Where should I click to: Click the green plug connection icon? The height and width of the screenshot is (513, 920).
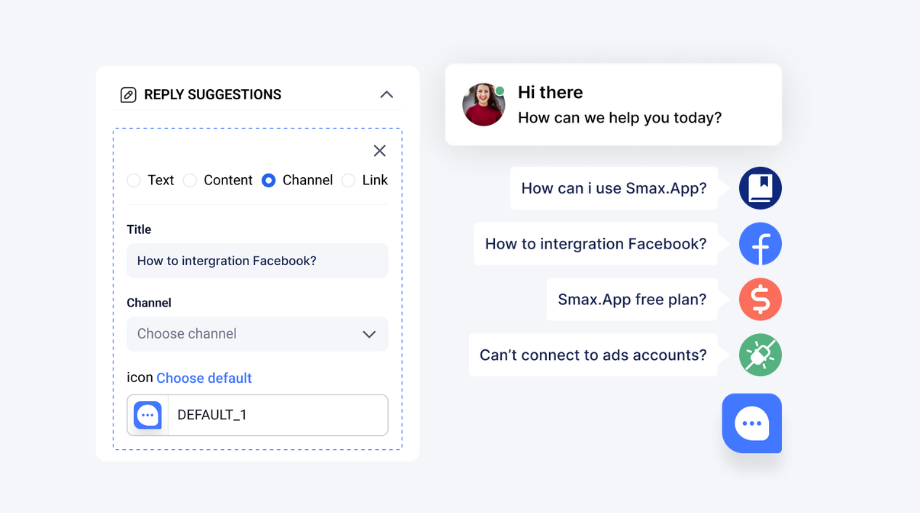coord(760,355)
